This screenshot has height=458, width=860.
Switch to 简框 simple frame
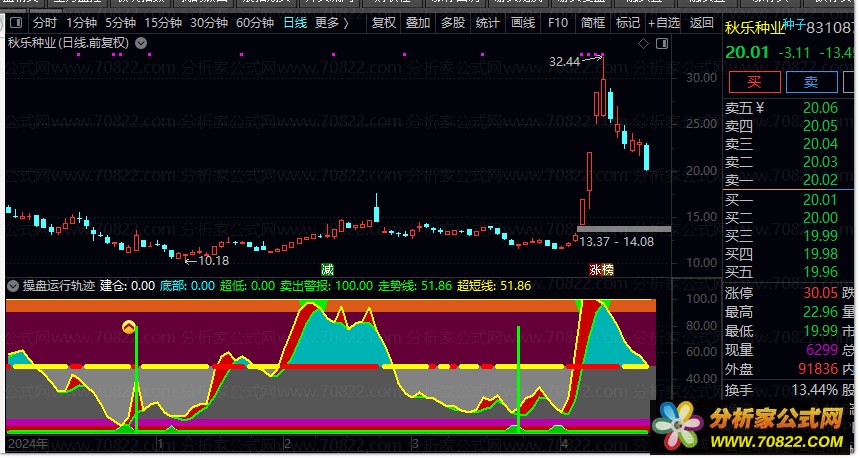coord(593,23)
